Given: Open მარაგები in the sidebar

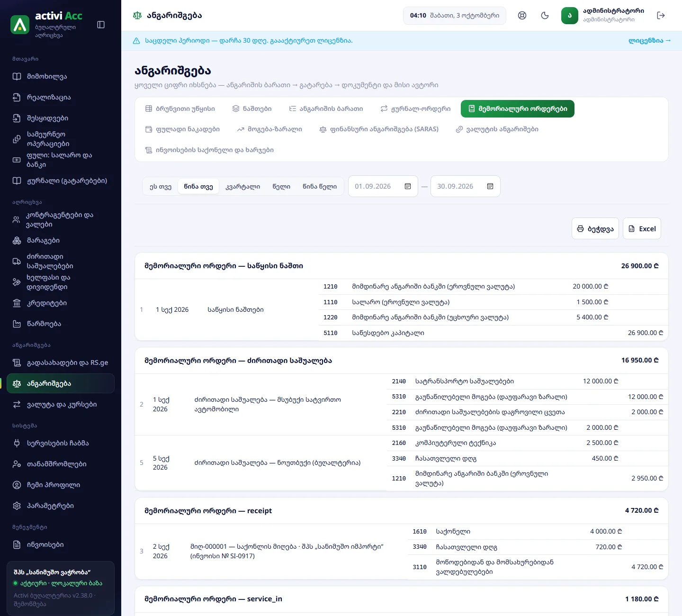Looking at the screenshot, I should 61,240.
